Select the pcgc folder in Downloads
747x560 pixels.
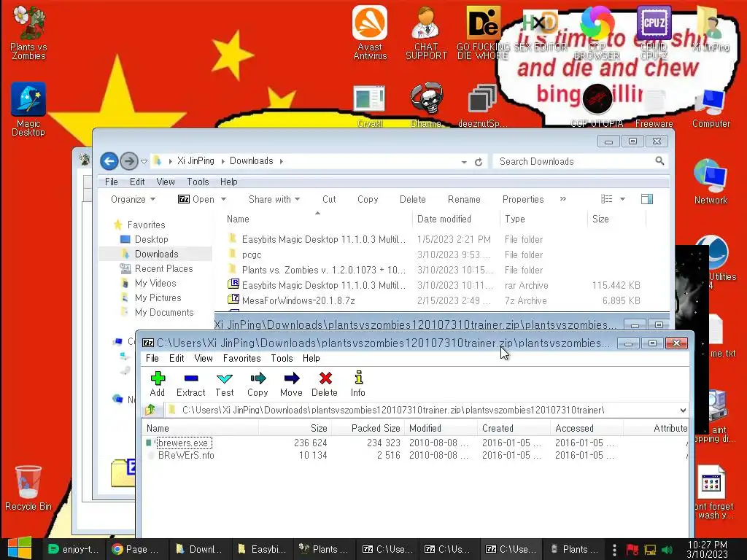(x=252, y=254)
